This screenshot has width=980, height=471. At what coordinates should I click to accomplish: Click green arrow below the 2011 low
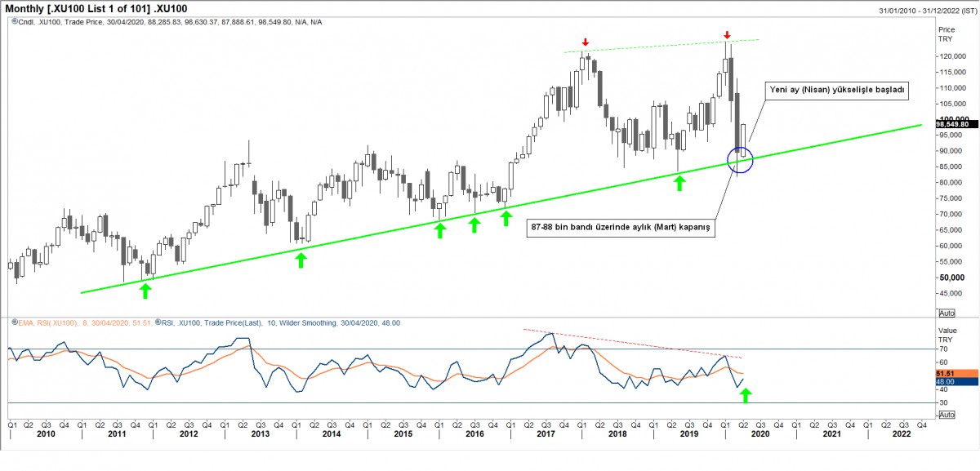pyautogui.click(x=145, y=291)
